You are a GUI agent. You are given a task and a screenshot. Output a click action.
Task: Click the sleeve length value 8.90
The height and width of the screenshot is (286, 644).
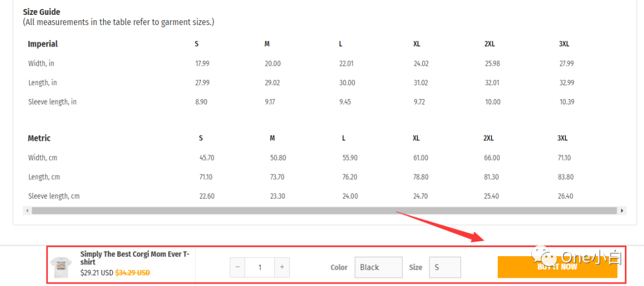(x=202, y=102)
